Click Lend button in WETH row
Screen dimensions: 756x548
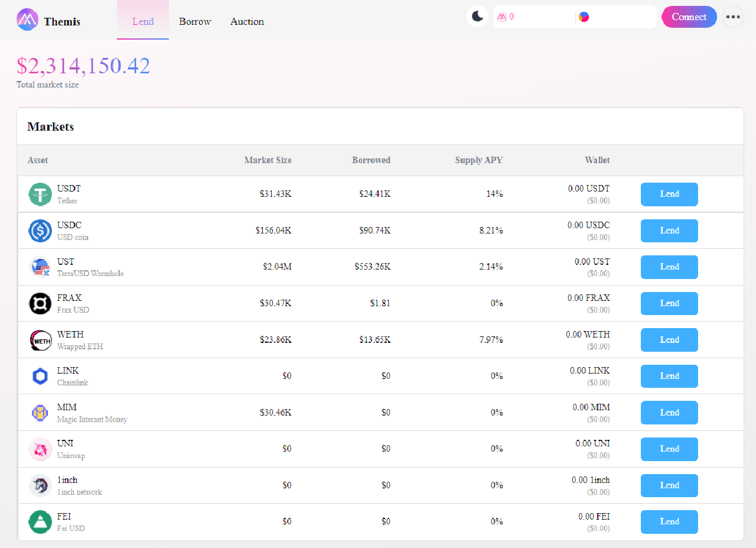pos(669,340)
